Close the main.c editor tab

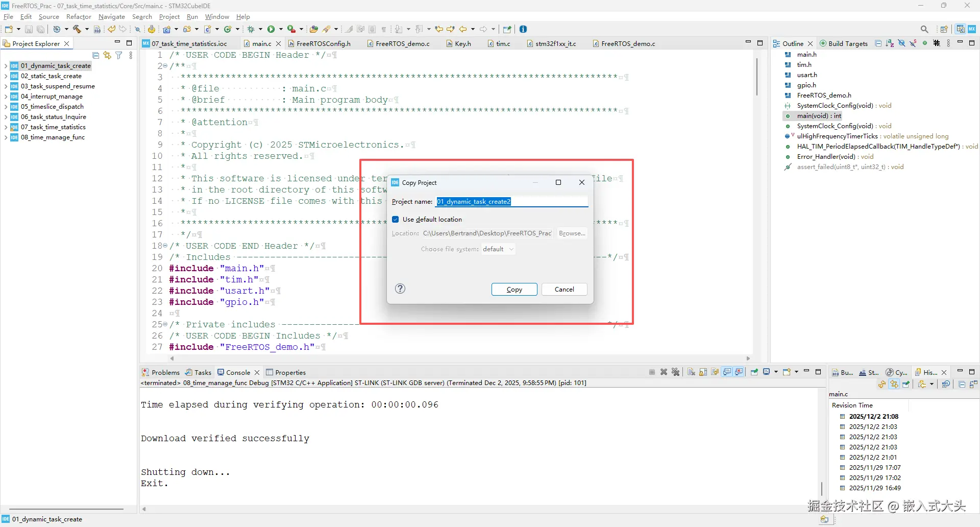coord(278,43)
